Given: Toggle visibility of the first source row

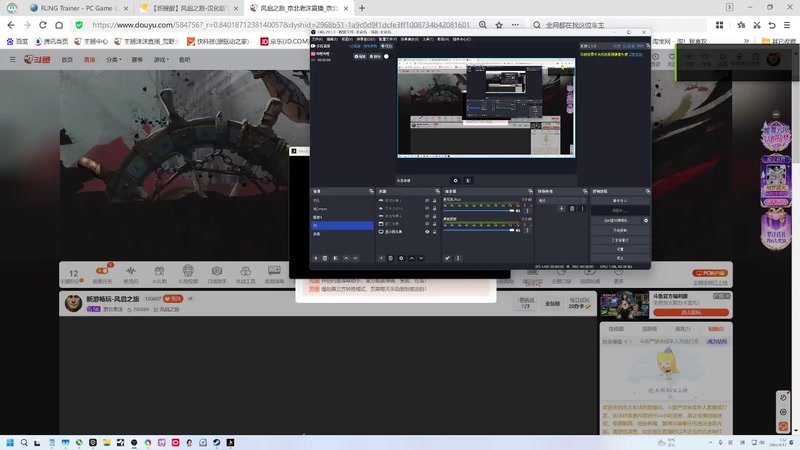Looking at the screenshot, I should [427, 201].
